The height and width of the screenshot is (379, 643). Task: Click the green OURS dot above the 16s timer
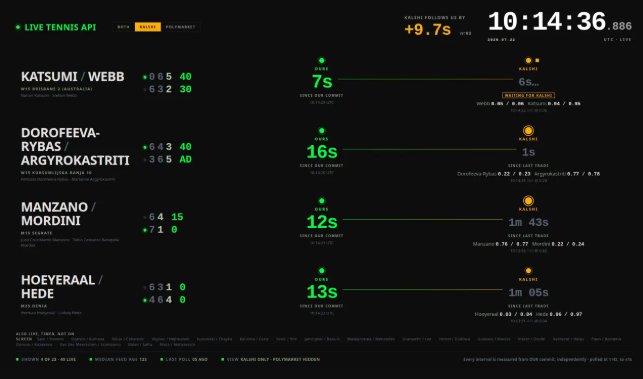tap(322, 130)
